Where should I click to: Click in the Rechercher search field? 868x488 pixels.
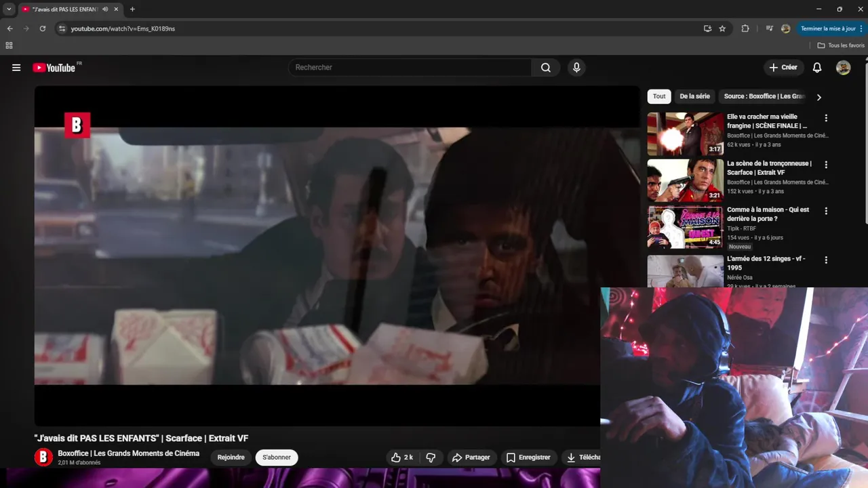pos(410,68)
